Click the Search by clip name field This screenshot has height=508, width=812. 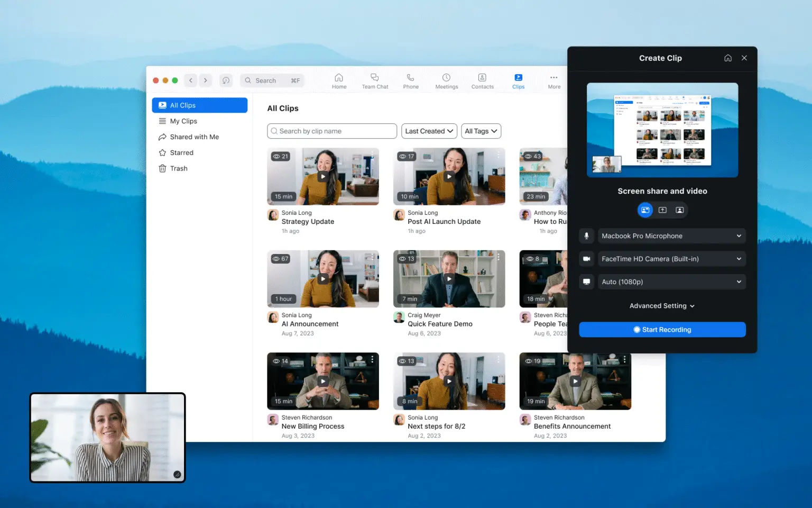pyautogui.click(x=332, y=131)
